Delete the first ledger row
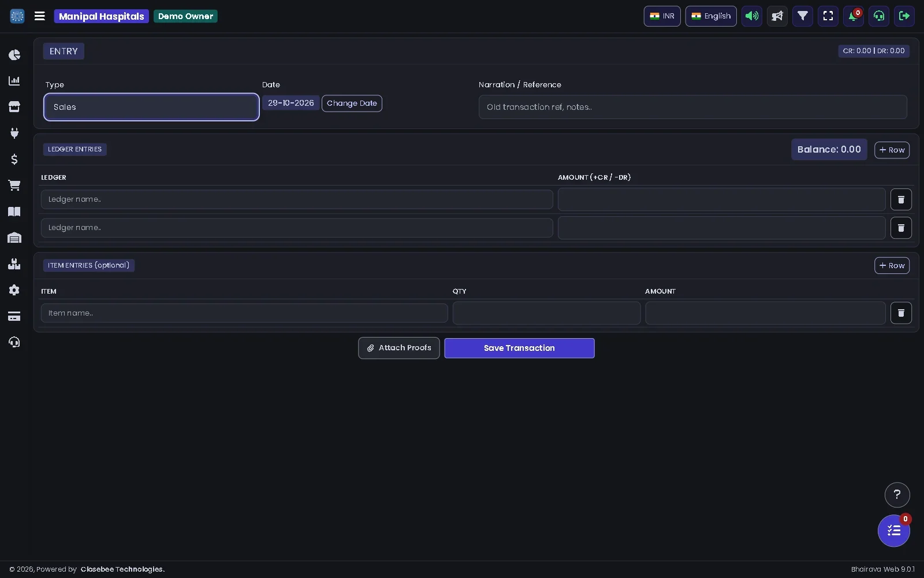The image size is (924, 578). (901, 199)
